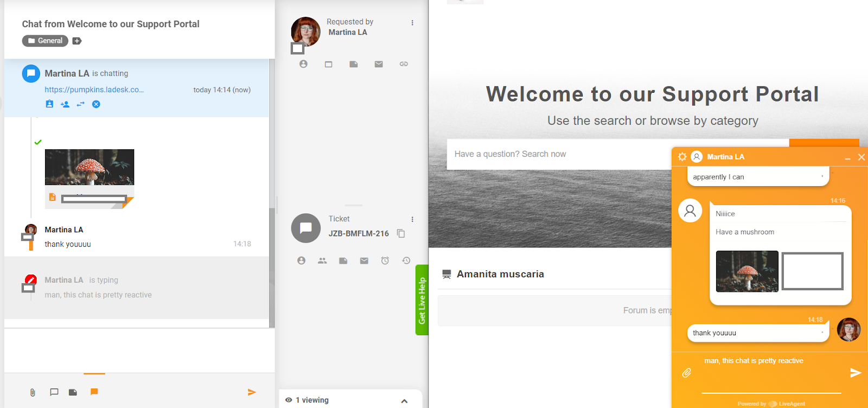Open the pumpkins.ladesk.co link
The height and width of the screenshot is (408, 868).
coord(94,90)
